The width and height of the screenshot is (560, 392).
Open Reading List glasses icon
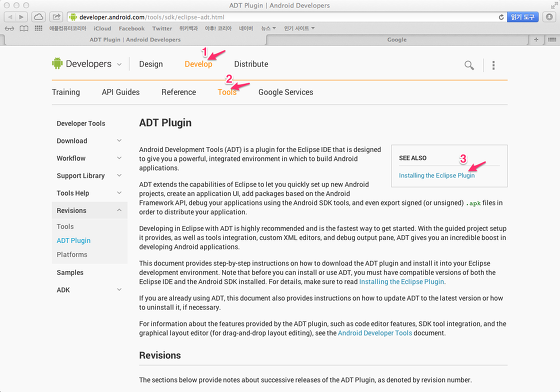tap(9, 28)
